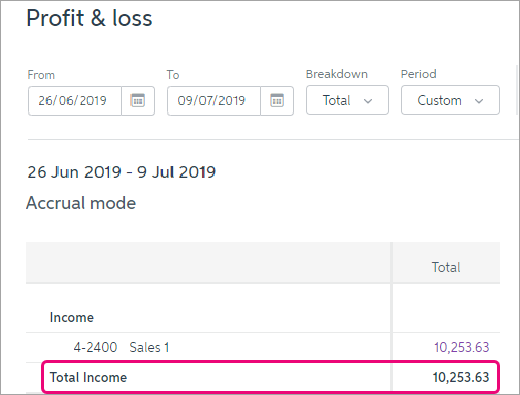Click the 26 Jun 2019 - 9 Jul 2019 heading
The height and width of the screenshot is (395, 520).
(121, 172)
